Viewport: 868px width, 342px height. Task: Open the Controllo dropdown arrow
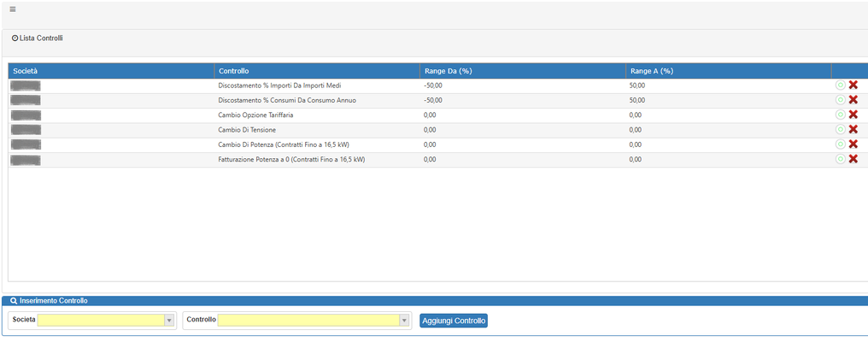click(x=404, y=321)
